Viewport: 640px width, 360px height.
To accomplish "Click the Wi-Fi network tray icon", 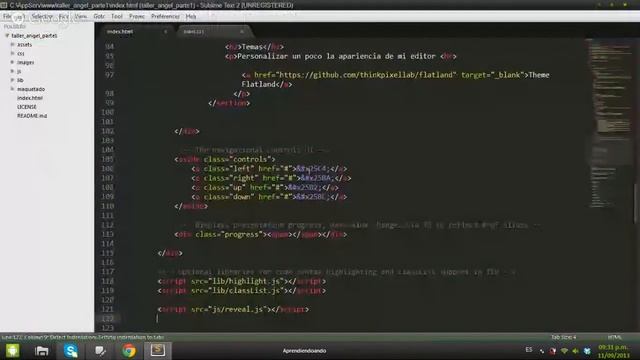I will [x=564, y=351].
